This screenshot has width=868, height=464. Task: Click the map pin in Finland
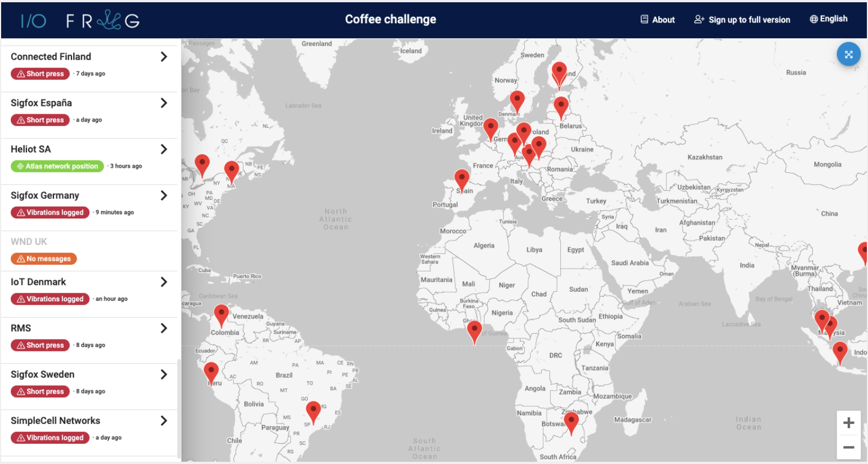point(559,74)
